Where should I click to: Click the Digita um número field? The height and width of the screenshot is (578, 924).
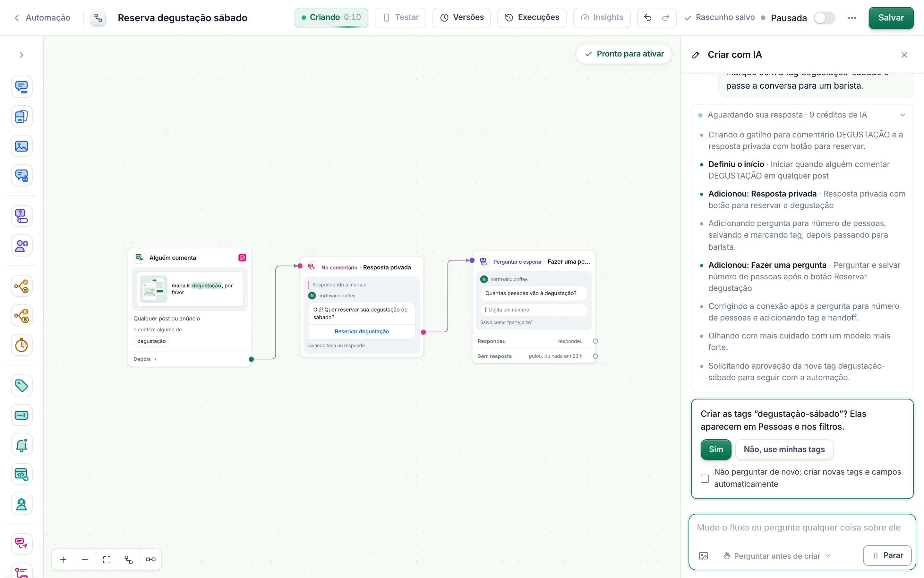click(534, 310)
